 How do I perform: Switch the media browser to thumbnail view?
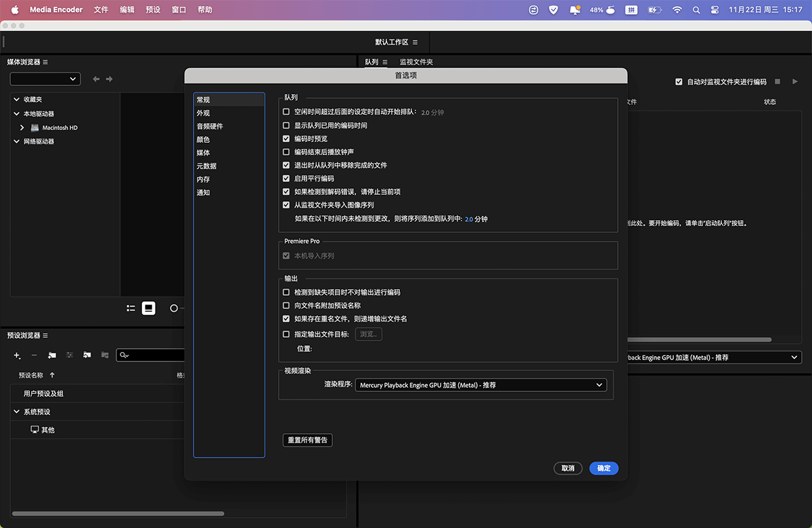149,308
